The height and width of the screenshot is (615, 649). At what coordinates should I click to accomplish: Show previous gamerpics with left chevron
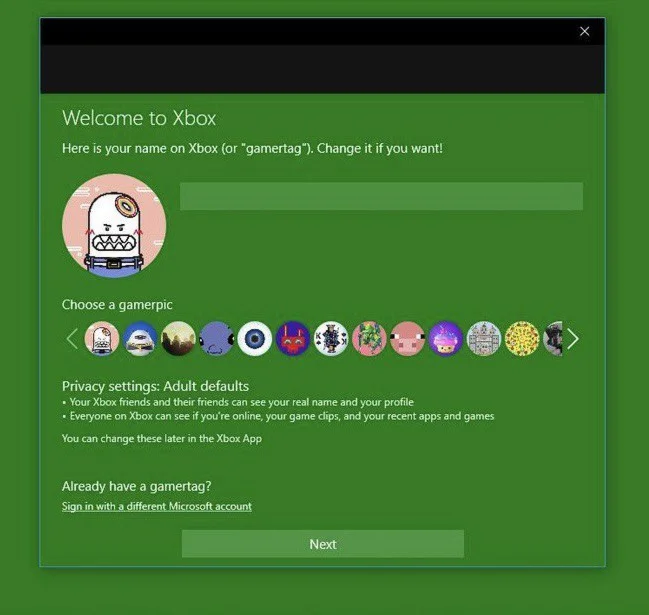click(72, 339)
